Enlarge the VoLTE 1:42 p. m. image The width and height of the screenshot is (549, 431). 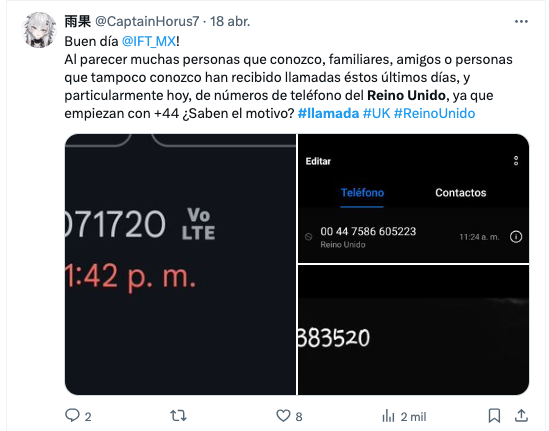point(180,264)
